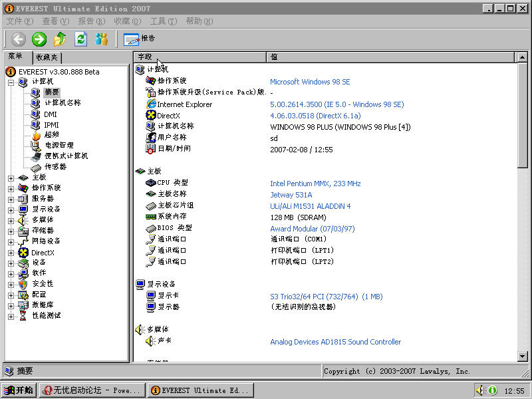Open the Intel Pentium MMX, 233 MHz link
The image size is (532, 399).
[x=315, y=184]
